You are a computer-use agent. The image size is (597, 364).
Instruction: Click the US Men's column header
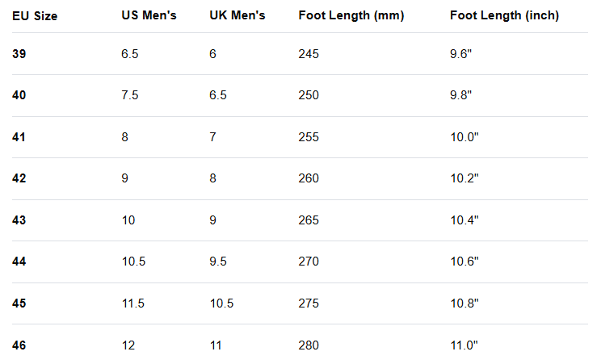[x=149, y=15]
